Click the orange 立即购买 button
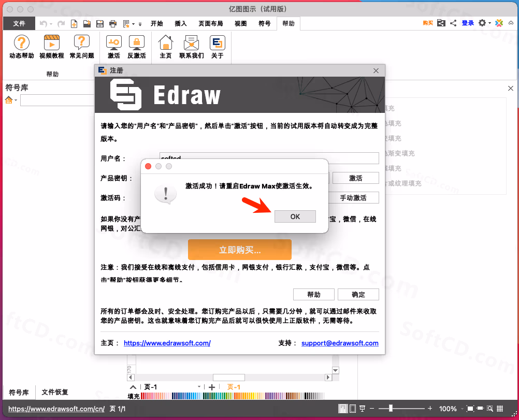The image size is (519, 420). 240,250
